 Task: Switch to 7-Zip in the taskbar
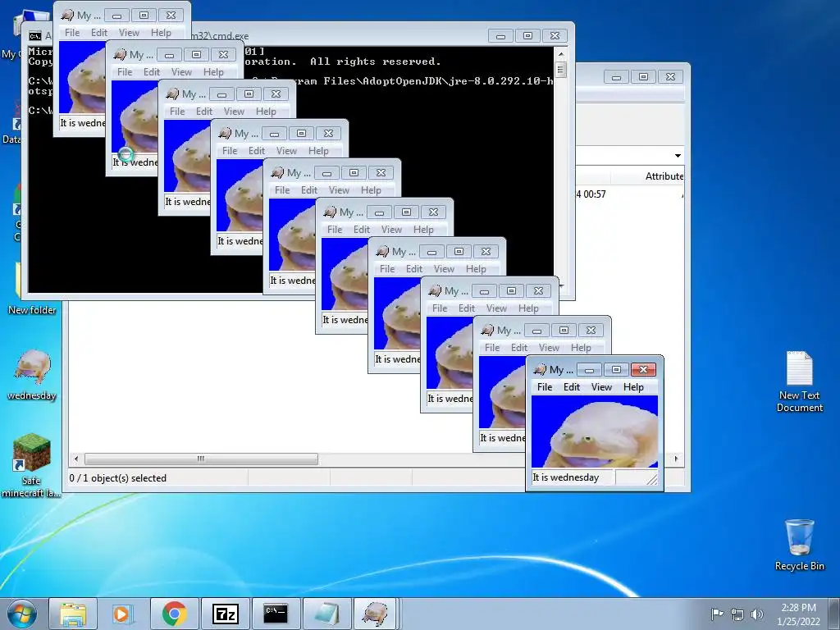coord(225,614)
